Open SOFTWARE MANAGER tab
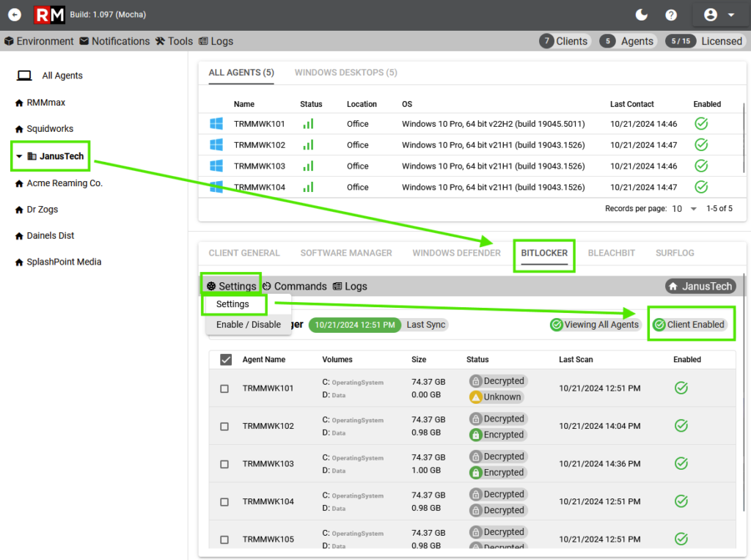 click(346, 253)
